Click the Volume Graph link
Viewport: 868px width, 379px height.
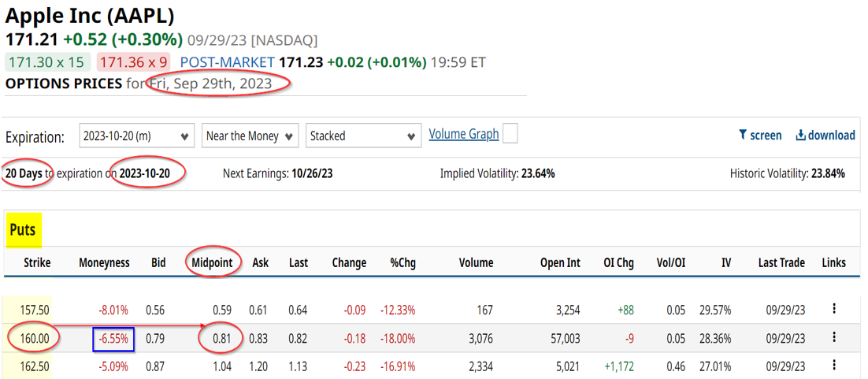click(x=463, y=134)
